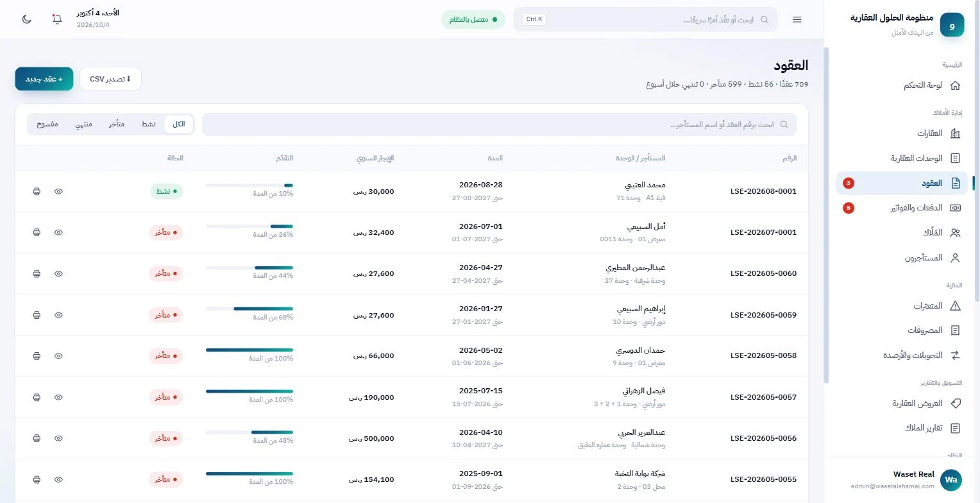Print contract LSE-202607-0001
This screenshot has width=980, height=503.
coord(37,232)
